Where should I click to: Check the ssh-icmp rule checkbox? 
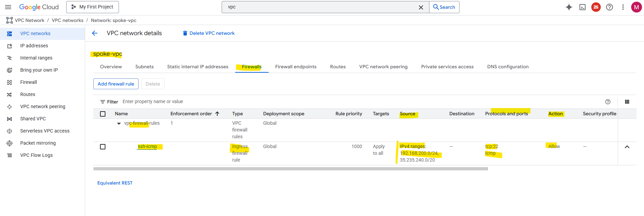[103, 147]
